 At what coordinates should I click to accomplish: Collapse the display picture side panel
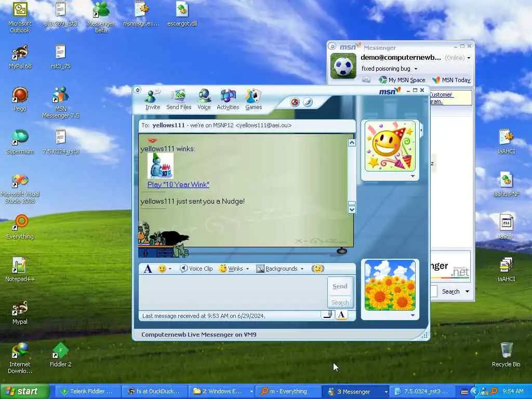(421, 130)
